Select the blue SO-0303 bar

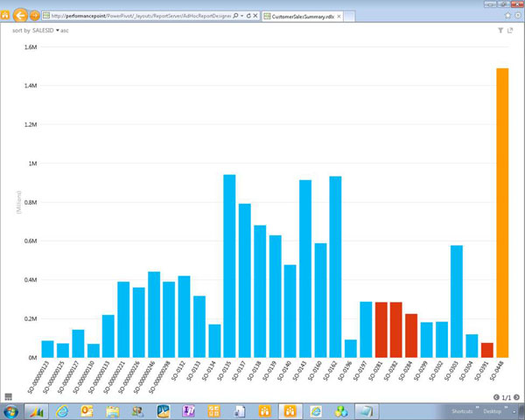[457, 301]
